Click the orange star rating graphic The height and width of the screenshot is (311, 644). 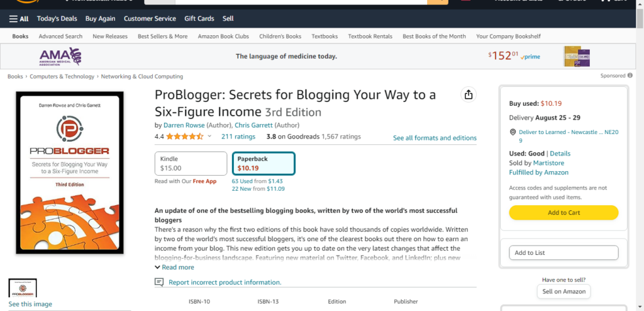185,136
